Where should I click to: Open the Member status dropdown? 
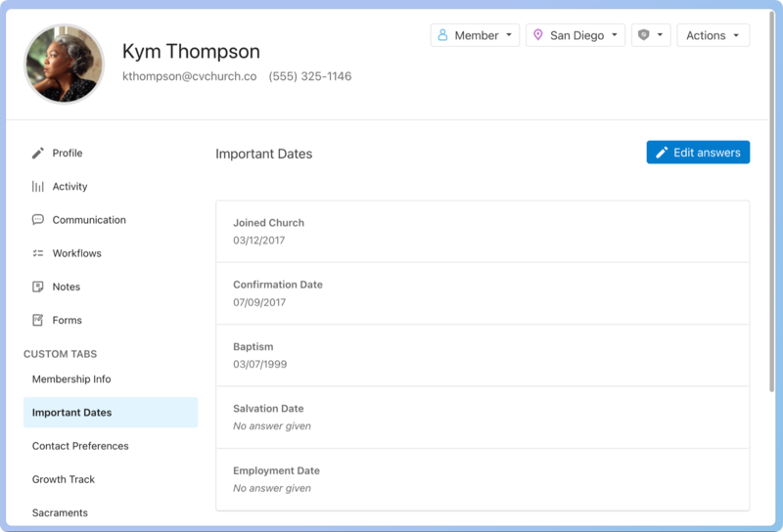(475, 35)
